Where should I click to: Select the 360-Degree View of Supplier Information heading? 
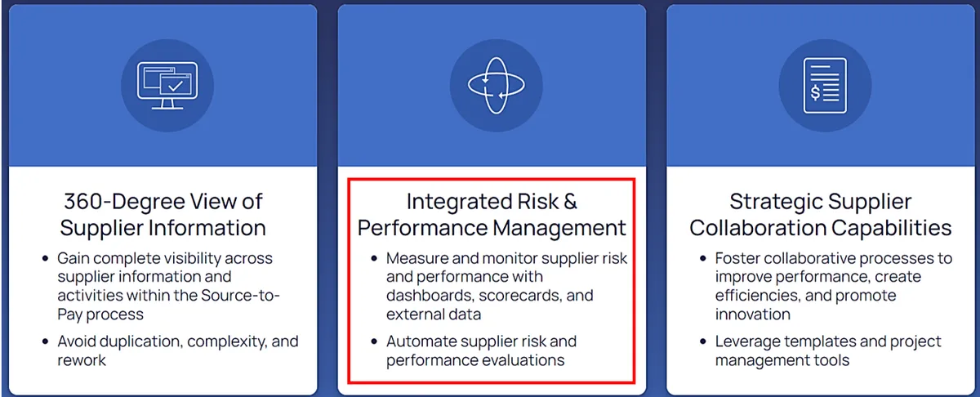163,214
